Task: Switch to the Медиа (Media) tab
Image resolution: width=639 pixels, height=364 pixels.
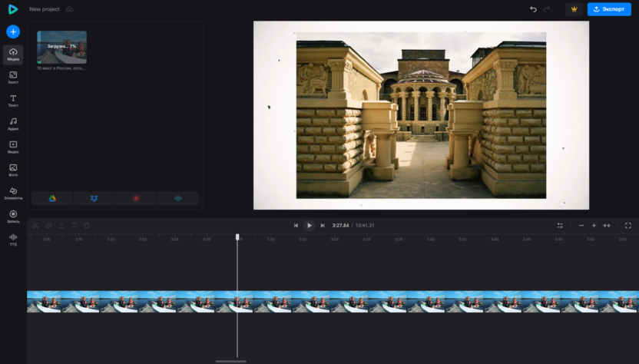Action: coord(13,55)
